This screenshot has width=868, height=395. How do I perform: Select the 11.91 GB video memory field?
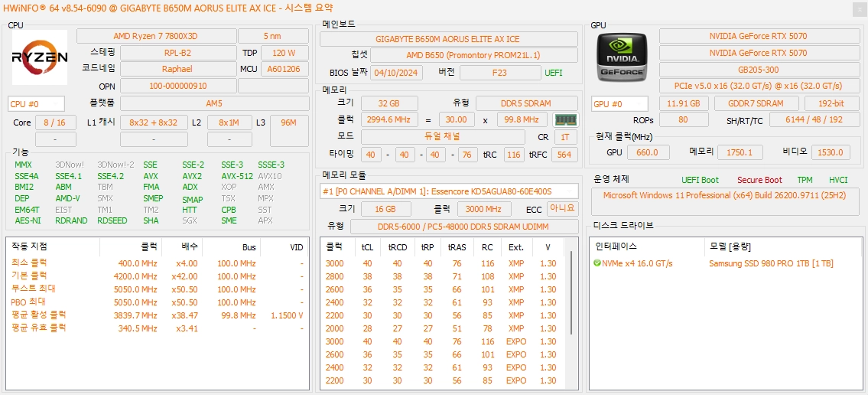tap(684, 103)
